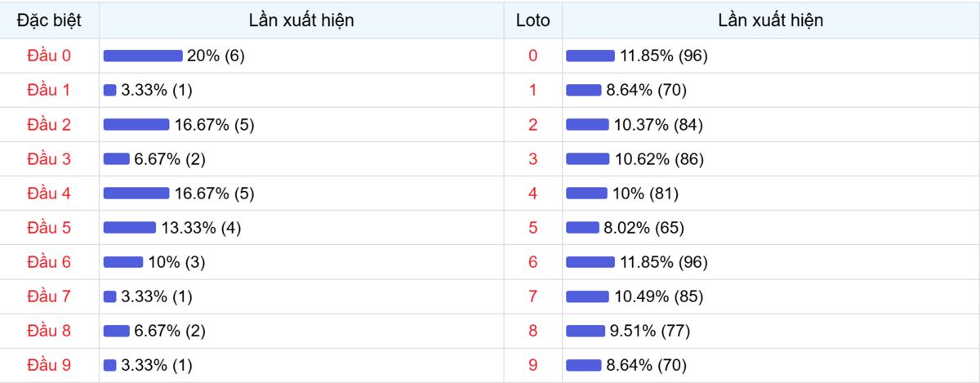Viewport: 980px width, 383px height.
Task: Click the 20% (6) value text
Action: click(216, 56)
